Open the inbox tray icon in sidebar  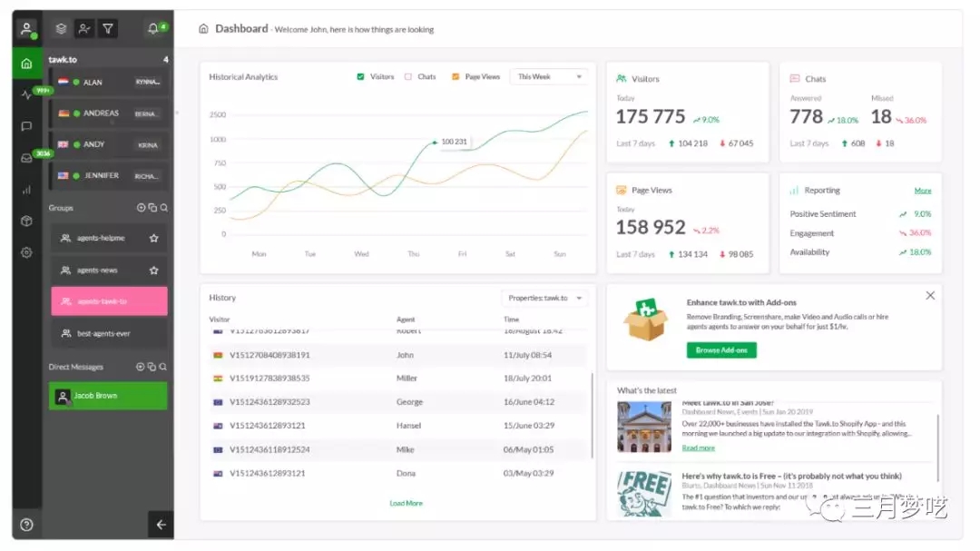(x=26, y=158)
